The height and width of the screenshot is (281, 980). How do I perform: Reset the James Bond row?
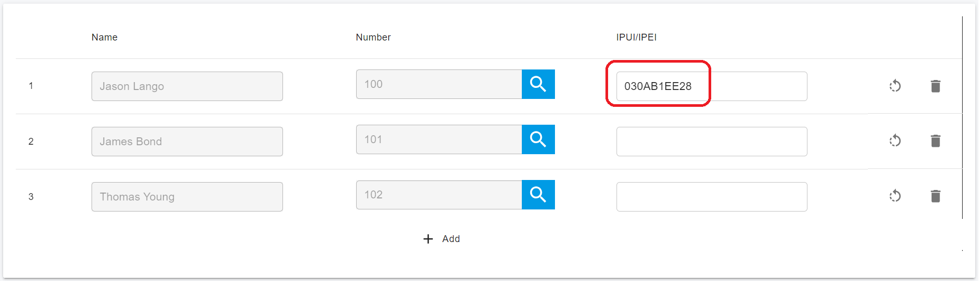tap(895, 141)
